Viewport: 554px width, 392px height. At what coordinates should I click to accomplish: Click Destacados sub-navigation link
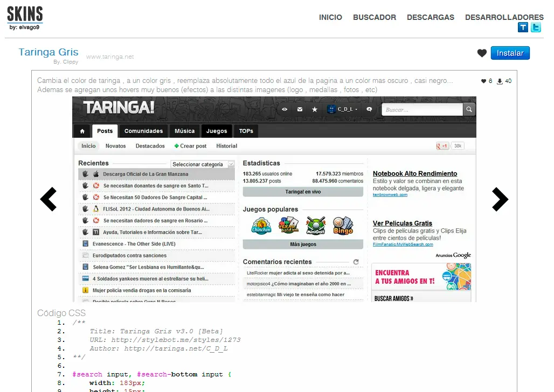[150, 146]
